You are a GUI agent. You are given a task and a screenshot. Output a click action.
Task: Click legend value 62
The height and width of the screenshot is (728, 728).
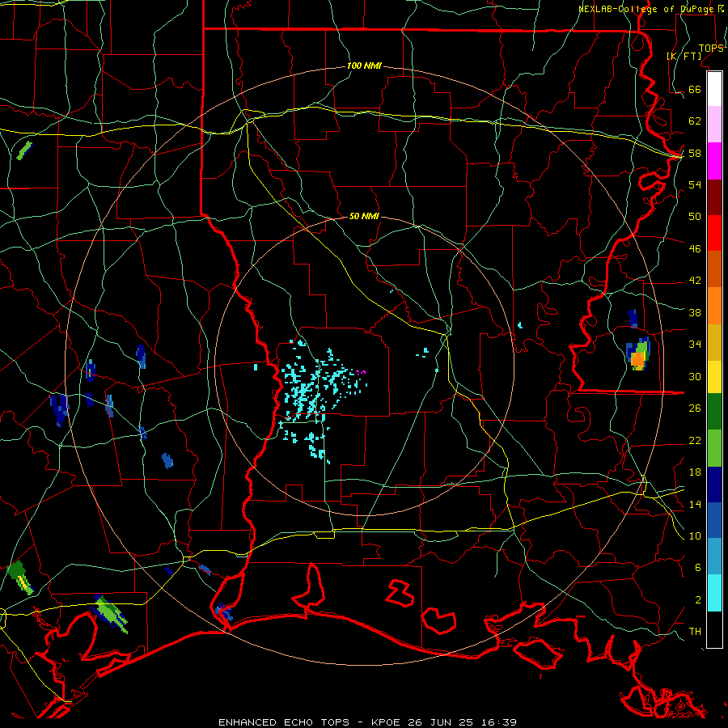tap(695, 121)
